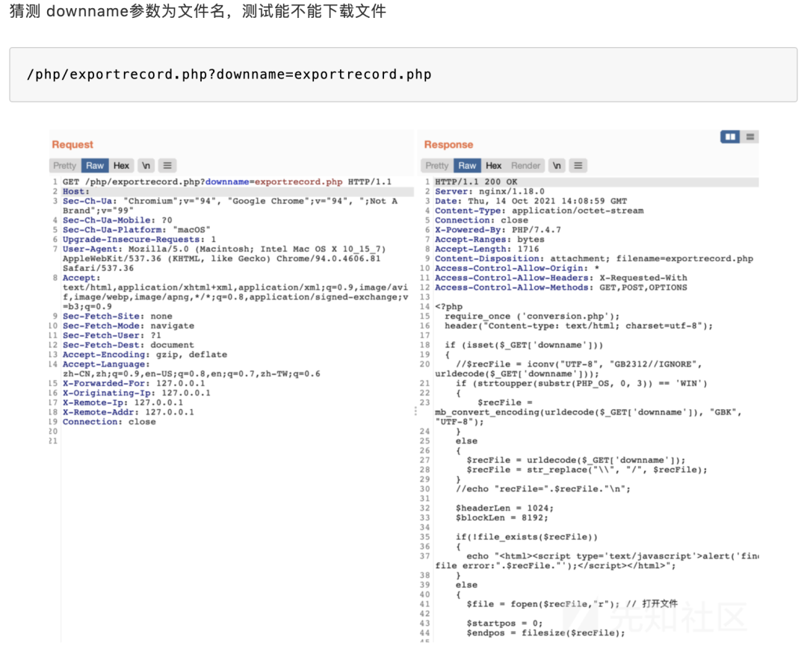This screenshot has height=672, width=807.
Task: Click the Response panel heading
Action: 449,144
